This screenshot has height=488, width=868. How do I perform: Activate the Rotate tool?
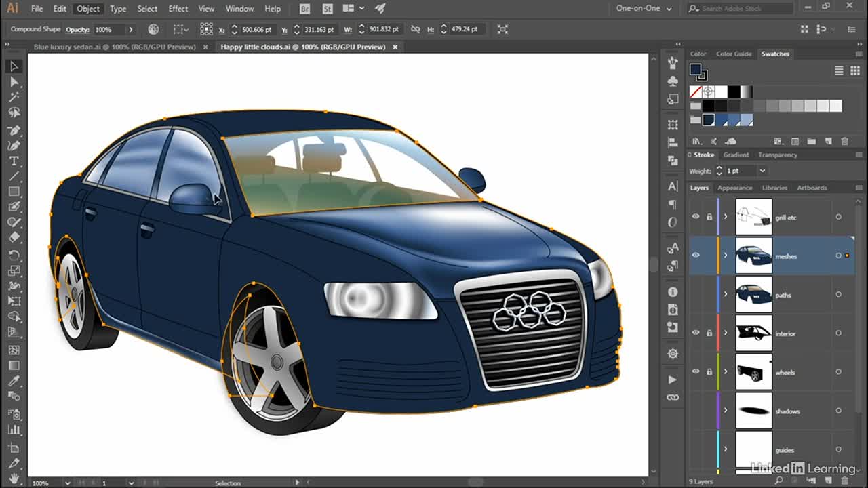pos(14,255)
